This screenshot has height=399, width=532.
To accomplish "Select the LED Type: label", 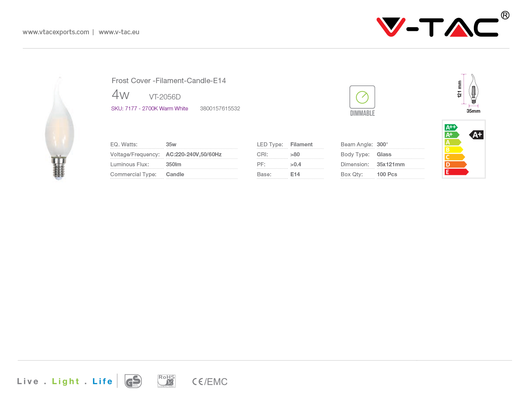I will click(x=270, y=144).
